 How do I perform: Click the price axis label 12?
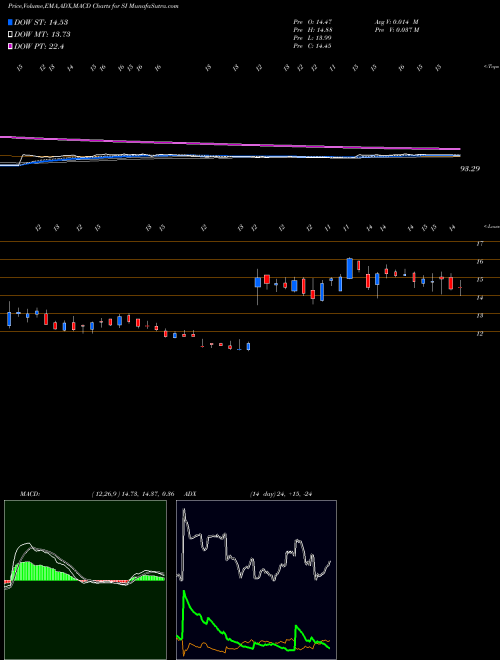coord(479,334)
